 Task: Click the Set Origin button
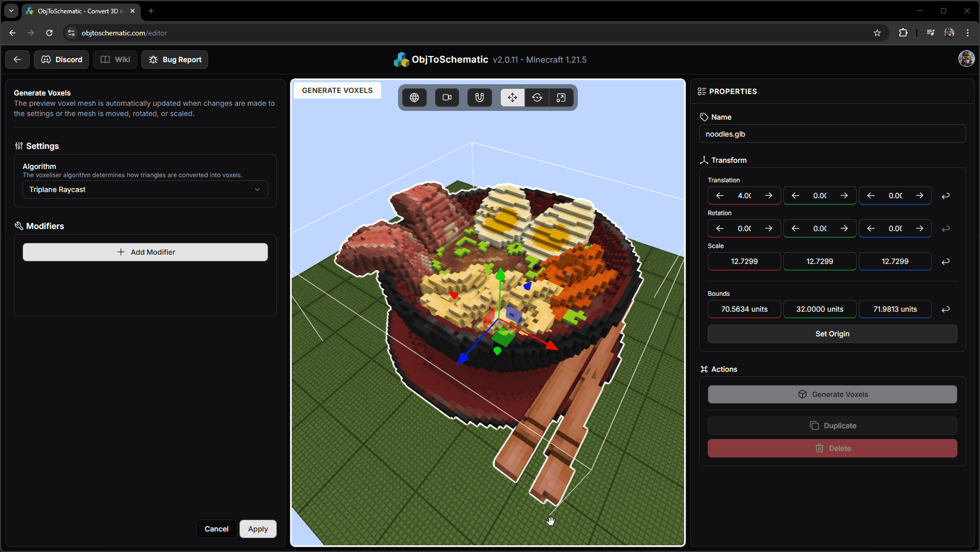pos(832,334)
